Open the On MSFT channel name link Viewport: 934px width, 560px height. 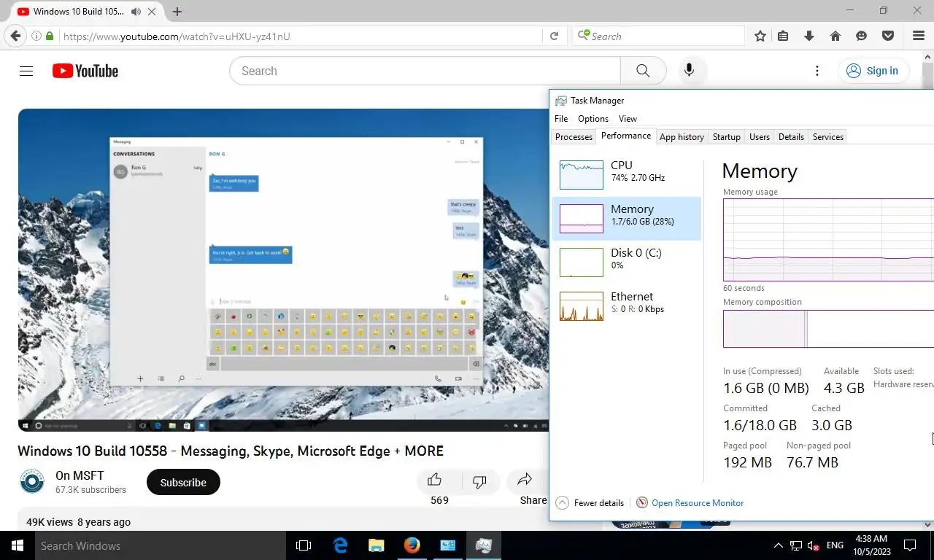[x=80, y=475]
